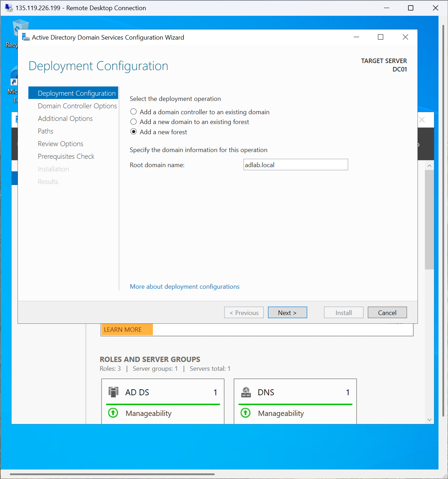The height and width of the screenshot is (479, 448).
Task: Open the Paths step in the sidebar
Action: point(46,131)
